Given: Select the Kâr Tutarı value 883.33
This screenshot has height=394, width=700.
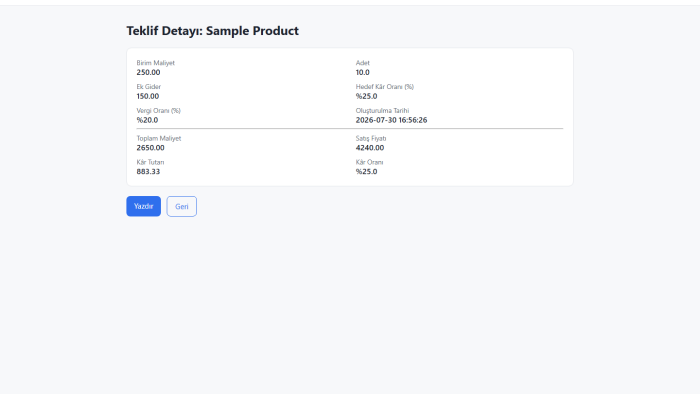Looking at the screenshot, I should [x=148, y=171].
